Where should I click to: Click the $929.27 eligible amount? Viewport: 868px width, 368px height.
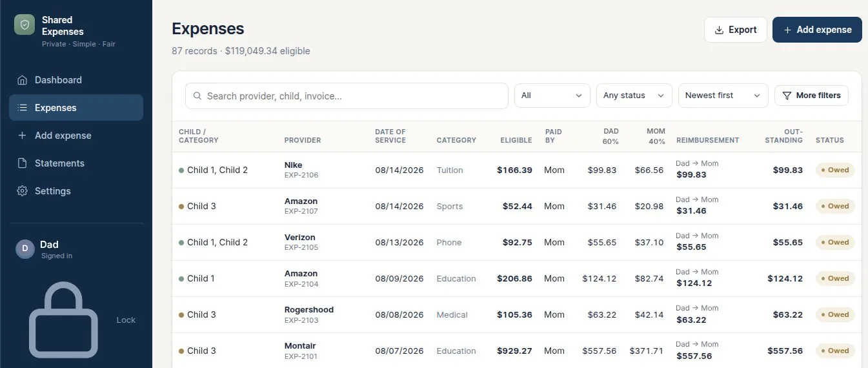[x=514, y=351]
